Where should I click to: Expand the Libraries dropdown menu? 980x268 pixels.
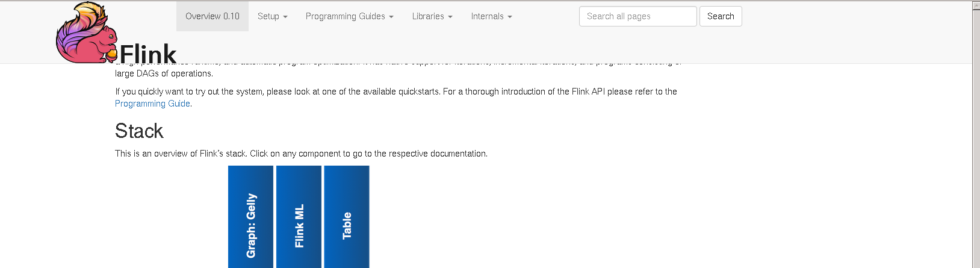pyautogui.click(x=432, y=16)
